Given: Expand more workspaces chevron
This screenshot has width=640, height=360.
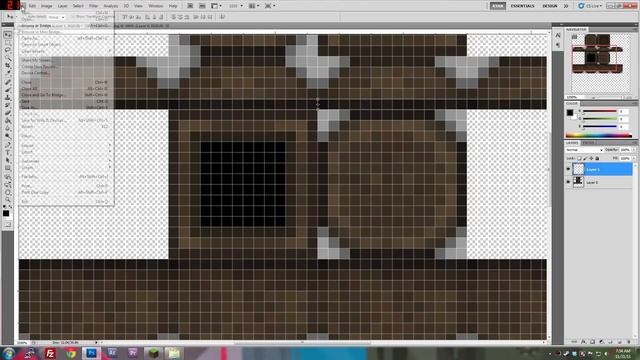Looking at the screenshot, I should pos(566,6).
